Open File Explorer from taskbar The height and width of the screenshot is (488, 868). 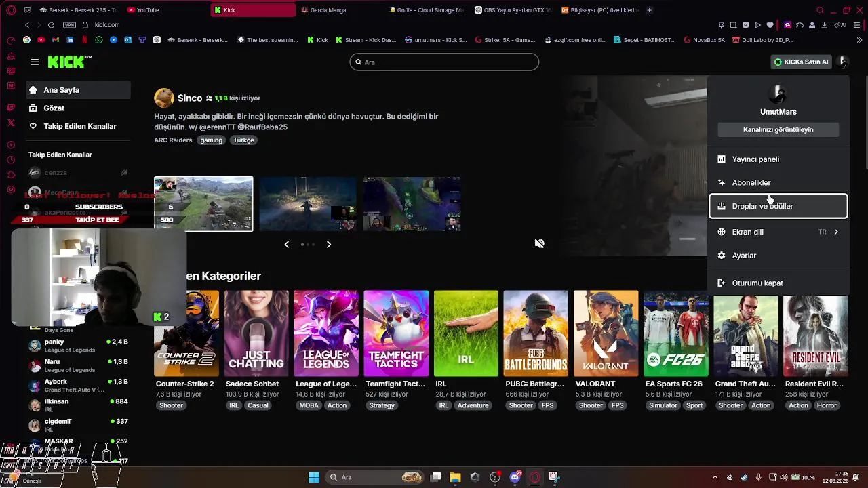(455, 477)
